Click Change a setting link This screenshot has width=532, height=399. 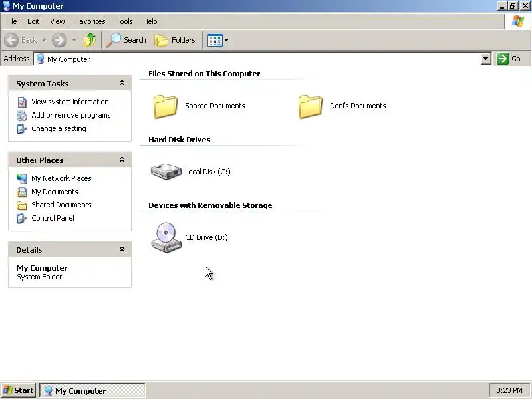pos(59,128)
